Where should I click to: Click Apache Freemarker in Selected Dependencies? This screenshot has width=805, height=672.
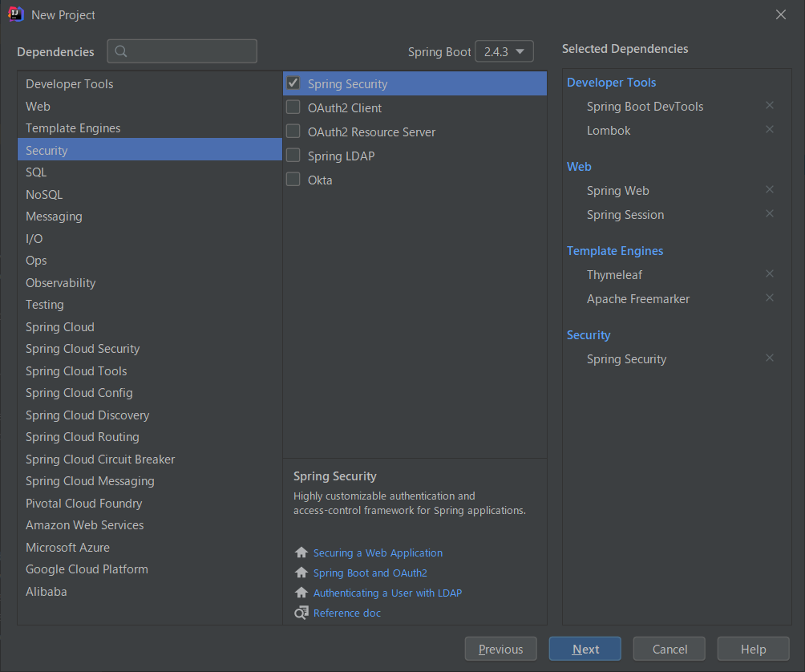pyautogui.click(x=638, y=299)
